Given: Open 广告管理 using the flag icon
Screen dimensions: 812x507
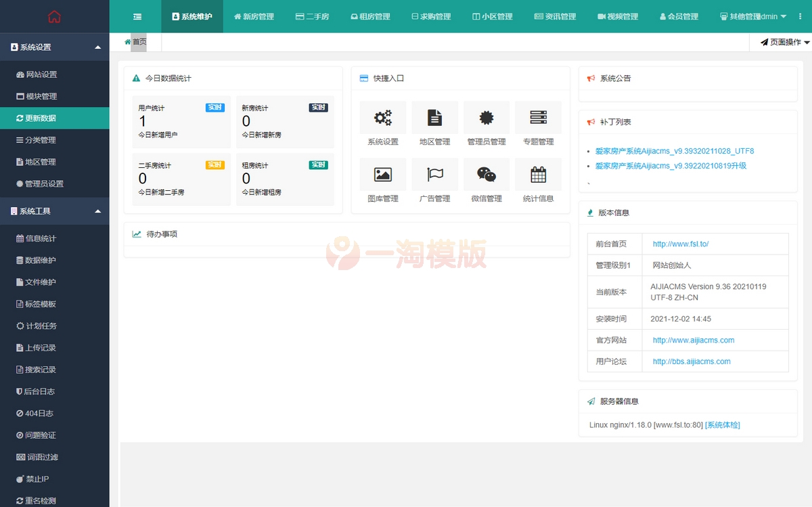Looking at the screenshot, I should coord(434,175).
